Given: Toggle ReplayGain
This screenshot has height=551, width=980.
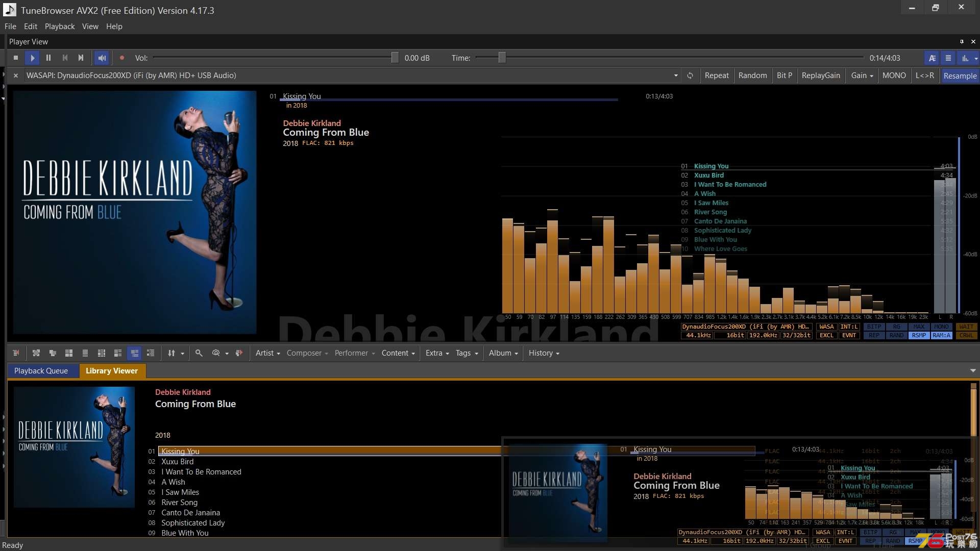Looking at the screenshot, I should tap(821, 76).
